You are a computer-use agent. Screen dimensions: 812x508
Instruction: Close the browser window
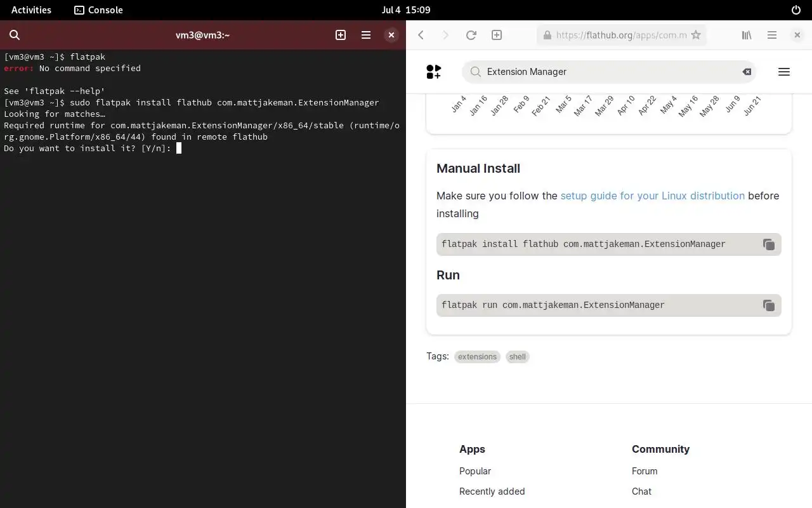coord(797,35)
